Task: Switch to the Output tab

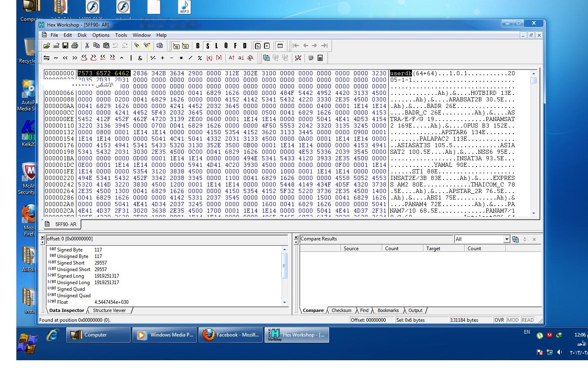Action: pyautogui.click(x=415, y=310)
